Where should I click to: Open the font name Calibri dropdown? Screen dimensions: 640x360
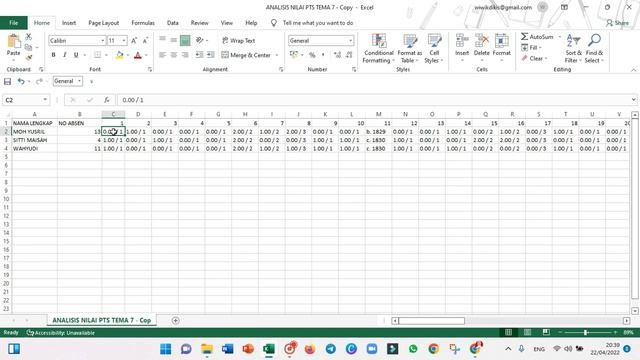[x=103, y=40]
